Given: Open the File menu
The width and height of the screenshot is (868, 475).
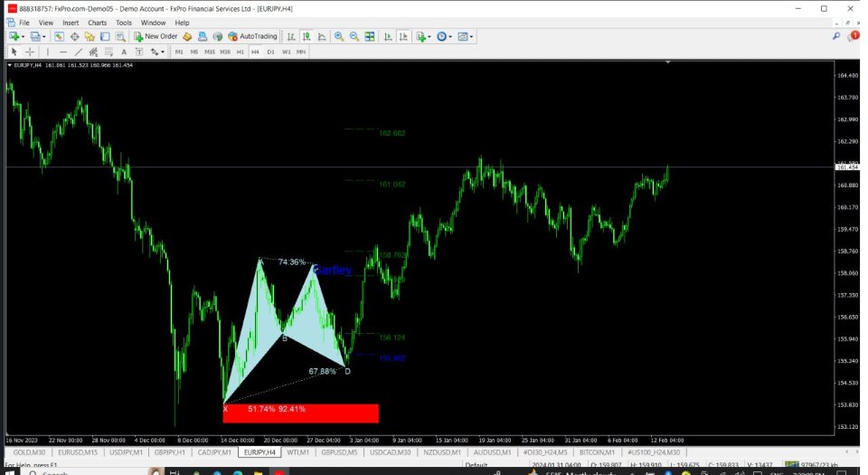Looking at the screenshot, I should [24, 23].
